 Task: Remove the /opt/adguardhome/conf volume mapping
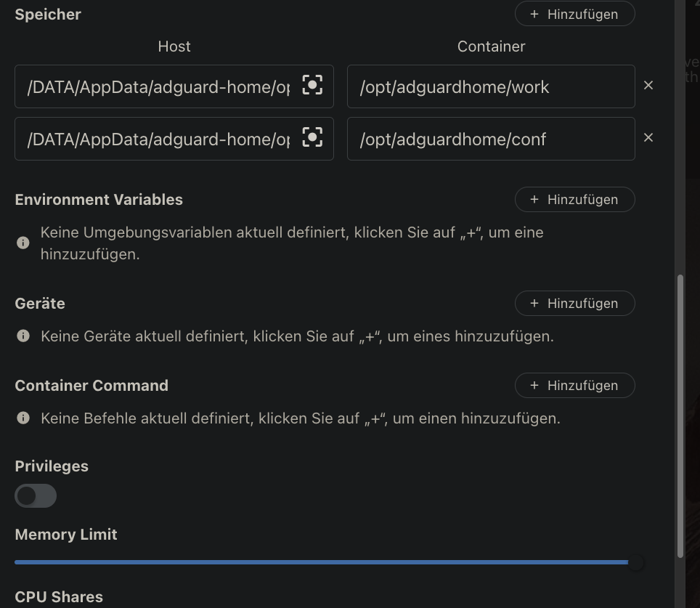click(x=648, y=137)
